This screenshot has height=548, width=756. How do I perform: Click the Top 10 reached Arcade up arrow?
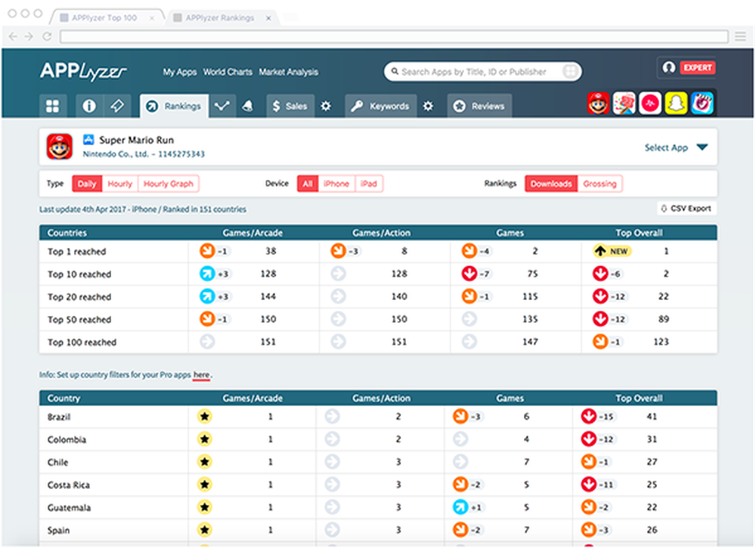207,274
